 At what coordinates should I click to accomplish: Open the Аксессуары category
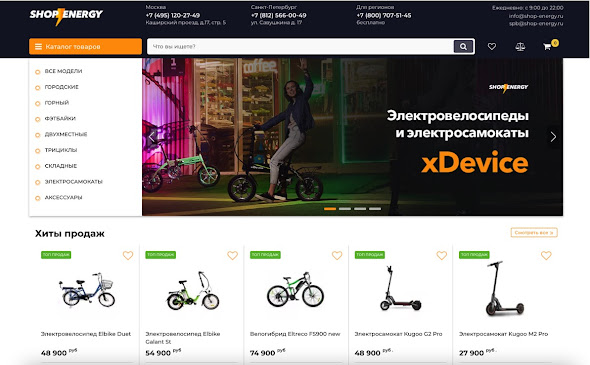63,198
